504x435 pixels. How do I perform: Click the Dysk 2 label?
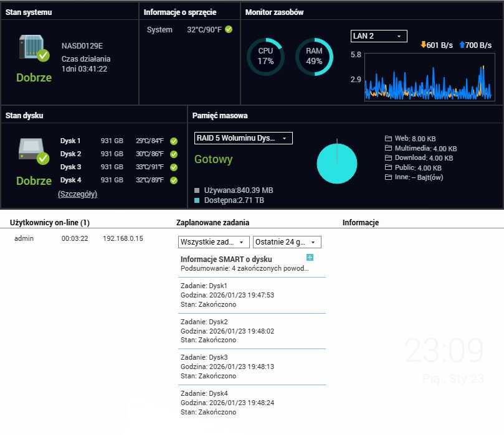pos(71,154)
